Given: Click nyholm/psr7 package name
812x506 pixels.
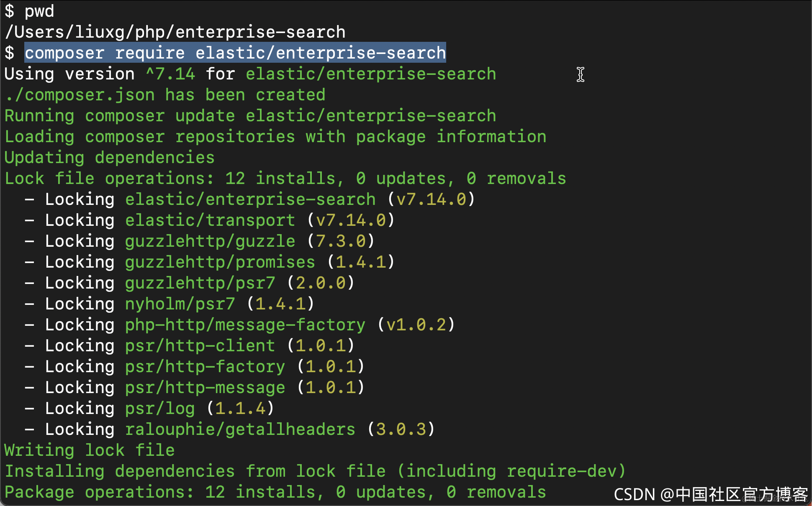Looking at the screenshot, I should coord(180,304).
